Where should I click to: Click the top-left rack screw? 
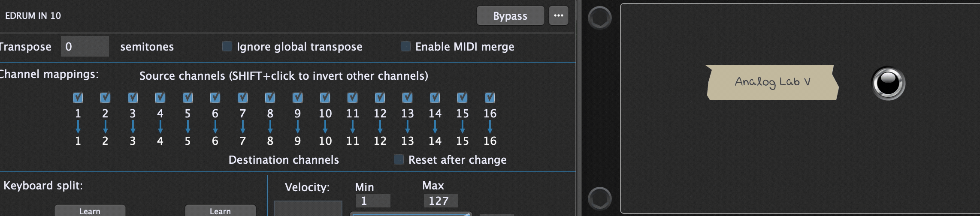pyautogui.click(x=599, y=18)
